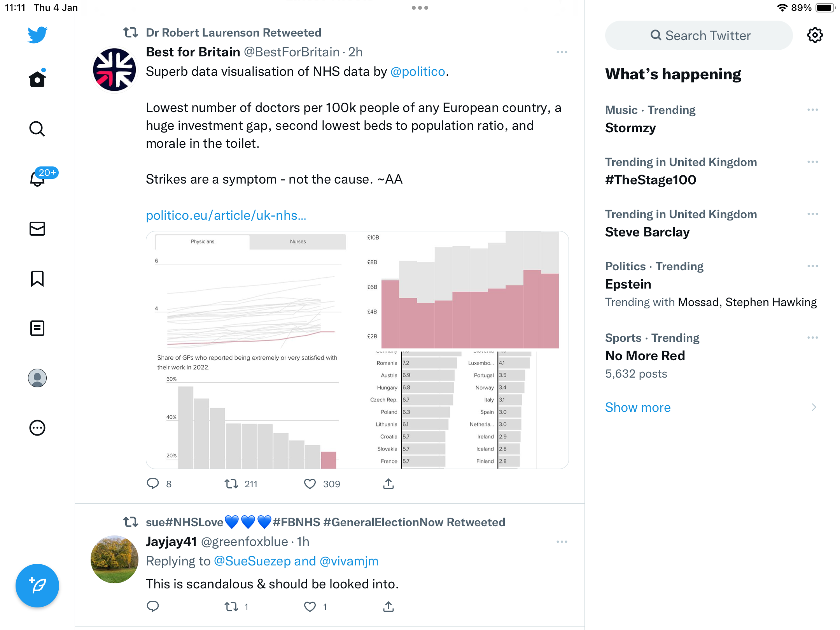Open Bookmarks icon in sidebar
The height and width of the screenshot is (630, 840).
[x=37, y=278]
